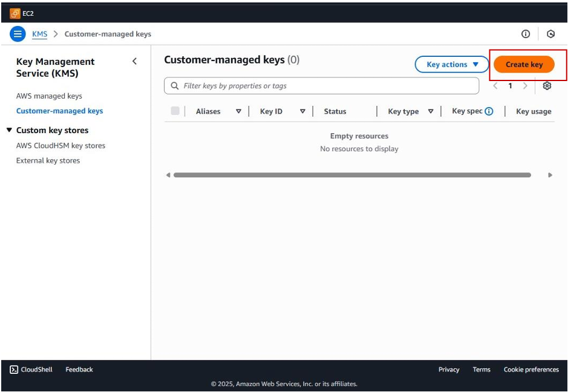Click the Empty resources message
Image resolution: width=568 pixels, height=392 pixels.
[359, 136]
